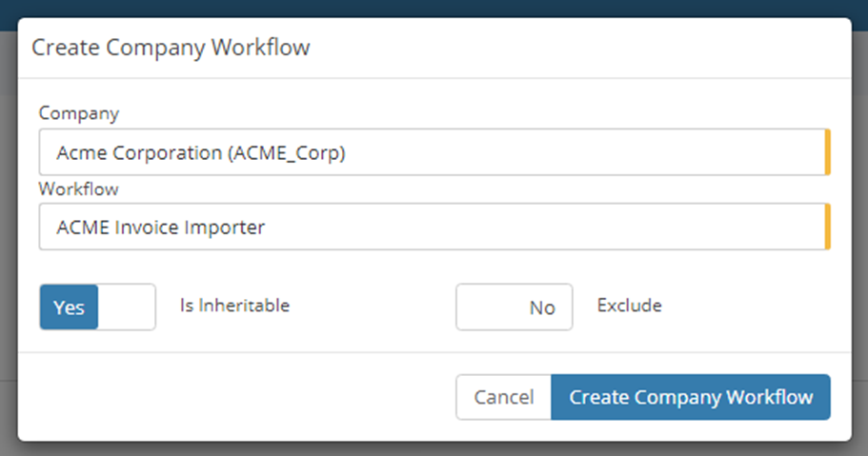868x456 pixels.
Task: Click the empty half of Exclude switch
Action: click(x=486, y=307)
